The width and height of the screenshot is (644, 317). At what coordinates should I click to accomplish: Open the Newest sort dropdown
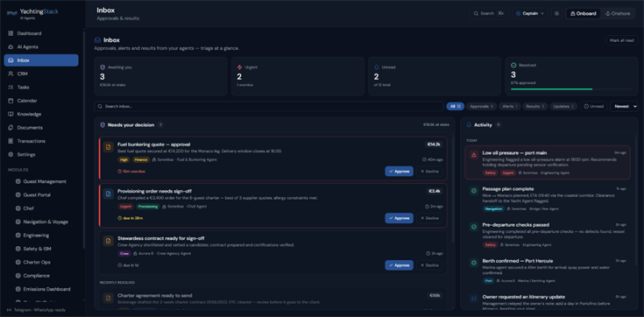click(x=624, y=106)
